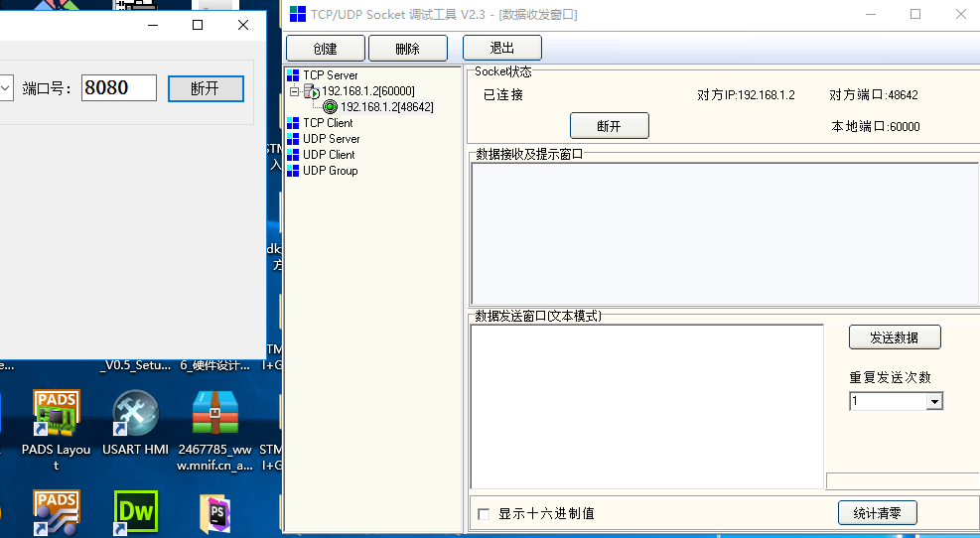
Task: Select the TCP Server node icon
Action: click(293, 75)
